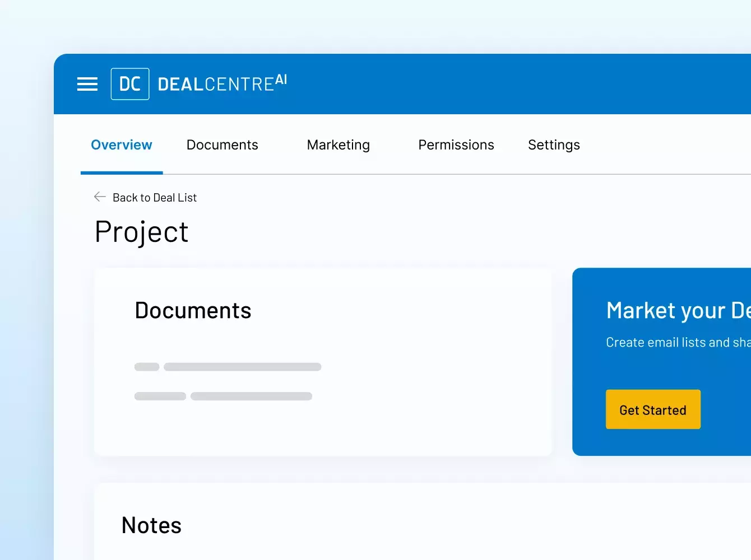Open the Marketing tab

[338, 145]
